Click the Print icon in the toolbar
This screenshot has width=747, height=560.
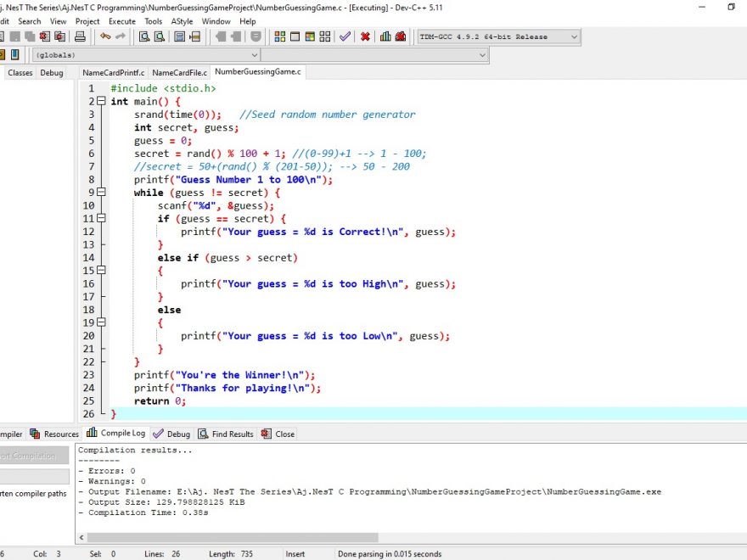click(x=80, y=36)
